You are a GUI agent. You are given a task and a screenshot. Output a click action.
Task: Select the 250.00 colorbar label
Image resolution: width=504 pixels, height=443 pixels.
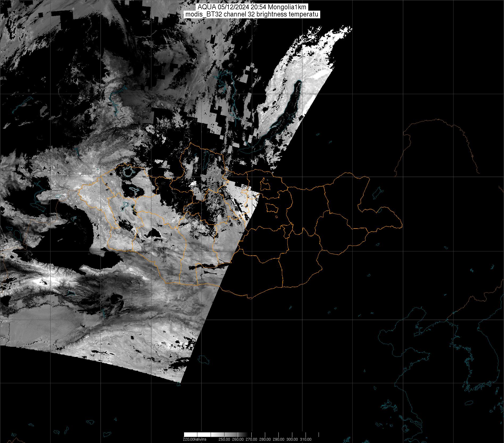(224, 439)
